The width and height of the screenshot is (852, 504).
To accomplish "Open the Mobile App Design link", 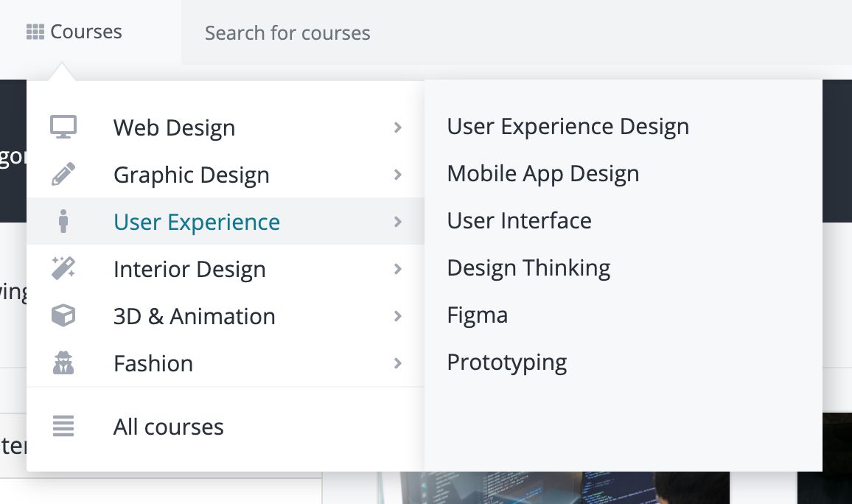I will click(543, 174).
